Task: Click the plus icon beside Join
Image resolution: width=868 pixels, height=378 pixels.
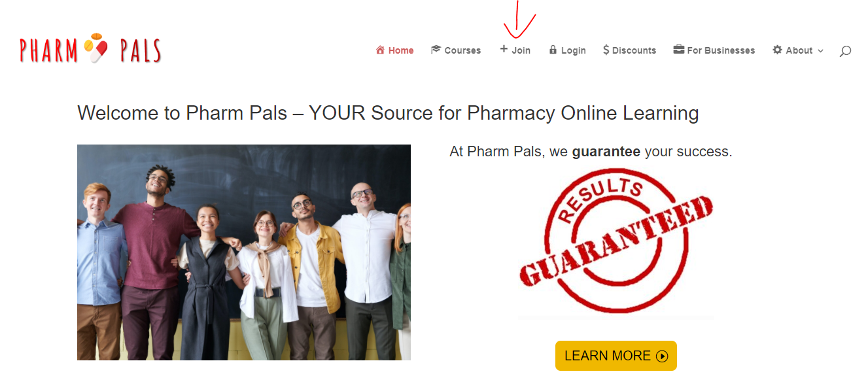Action: 504,49
